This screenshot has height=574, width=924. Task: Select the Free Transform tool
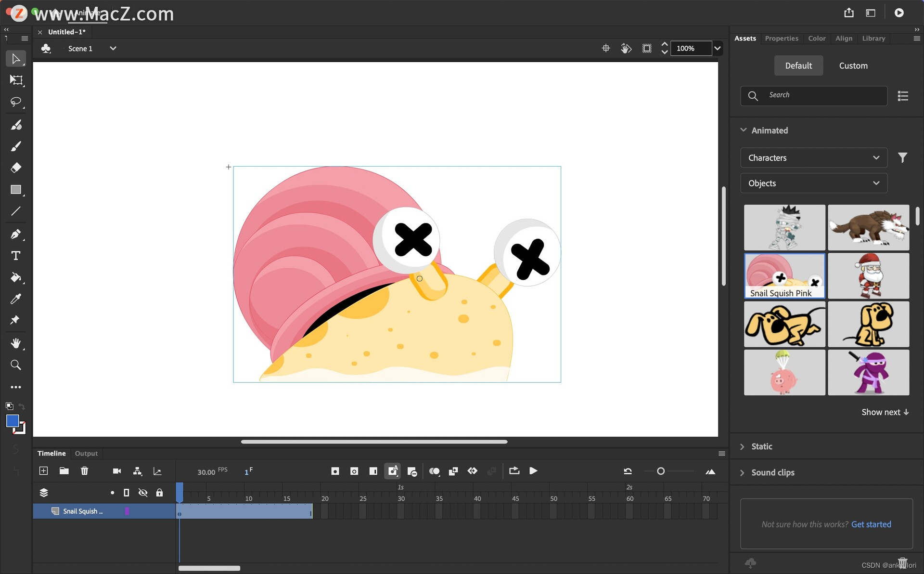tap(16, 79)
